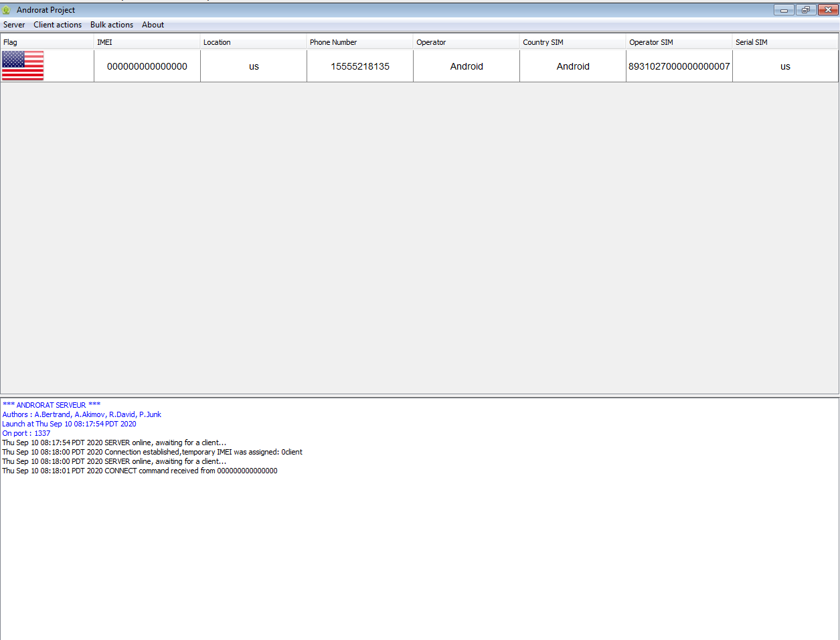Click the Authors log line
Viewport: 840px width, 640px height.
click(82, 414)
